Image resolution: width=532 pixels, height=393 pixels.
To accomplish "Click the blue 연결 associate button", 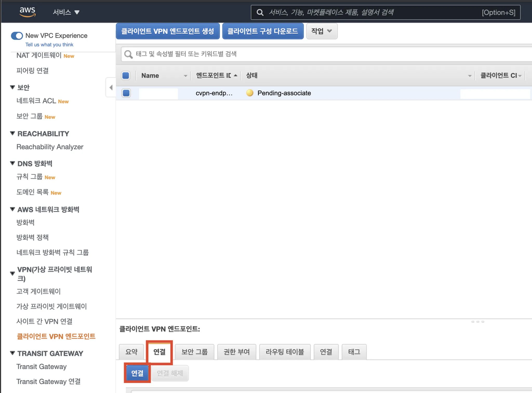I will [x=137, y=373].
